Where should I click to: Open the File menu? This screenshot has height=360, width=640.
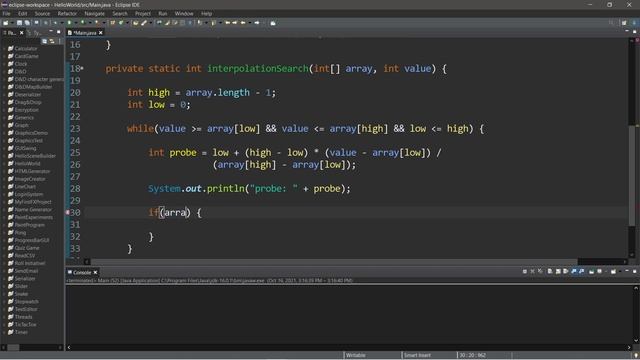tap(7, 13)
